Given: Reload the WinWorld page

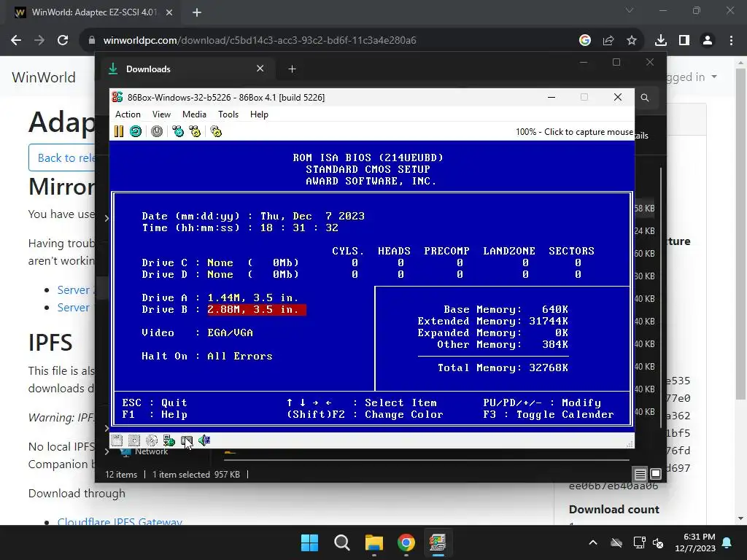Looking at the screenshot, I should pyautogui.click(x=63, y=41).
